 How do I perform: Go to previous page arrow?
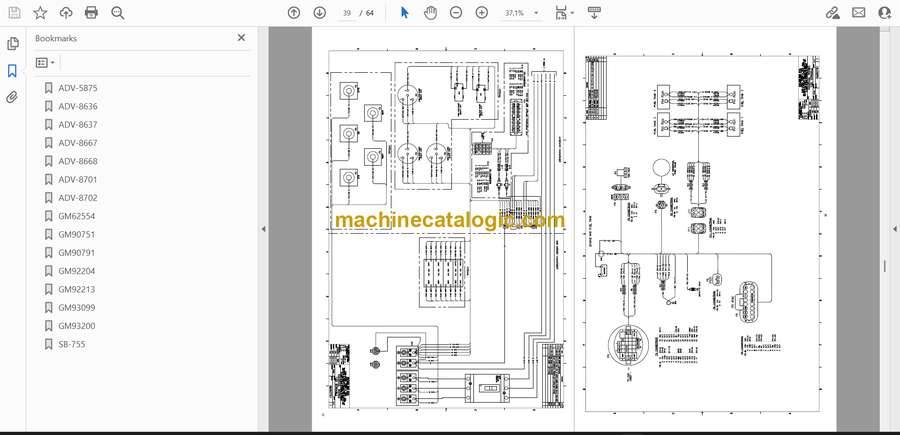294,13
